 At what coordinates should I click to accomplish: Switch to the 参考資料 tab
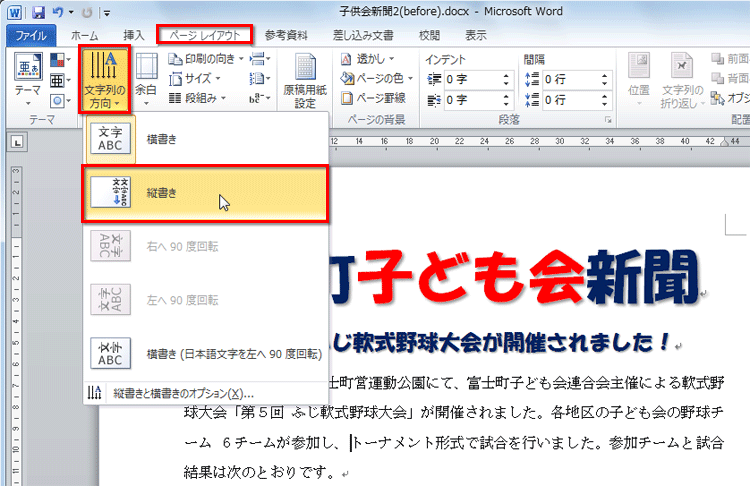(x=286, y=35)
